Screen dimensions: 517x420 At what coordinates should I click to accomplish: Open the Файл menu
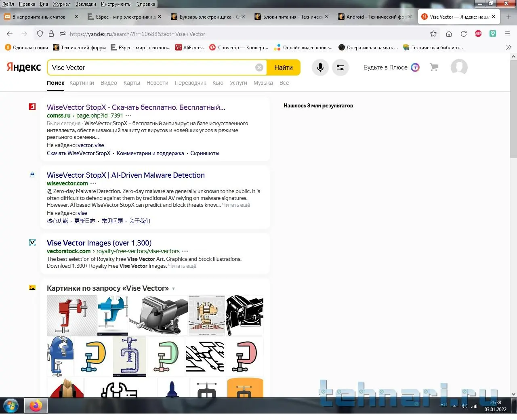coord(8,4)
